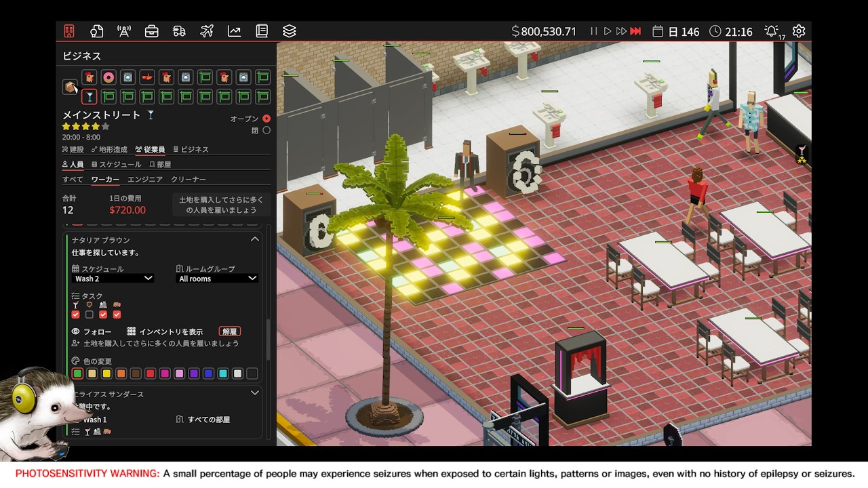Viewport: 868px width, 488px height.
Task: Click the メインストリート business name
Action: (x=102, y=115)
